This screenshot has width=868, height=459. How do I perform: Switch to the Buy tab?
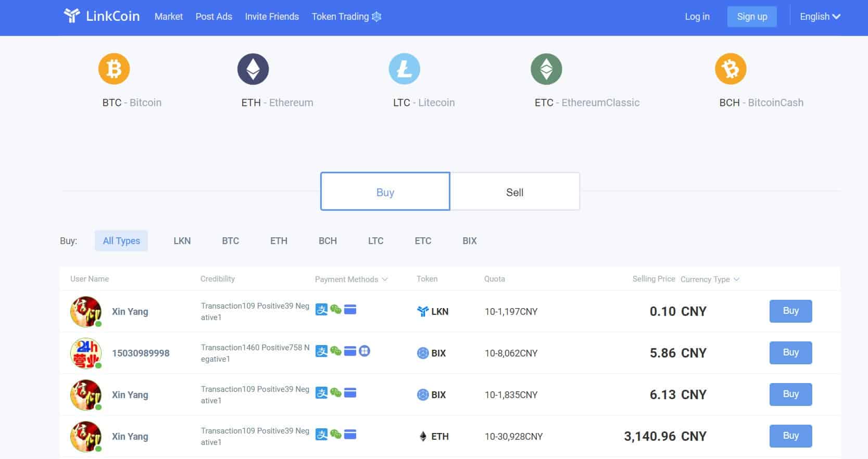(385, 192)
